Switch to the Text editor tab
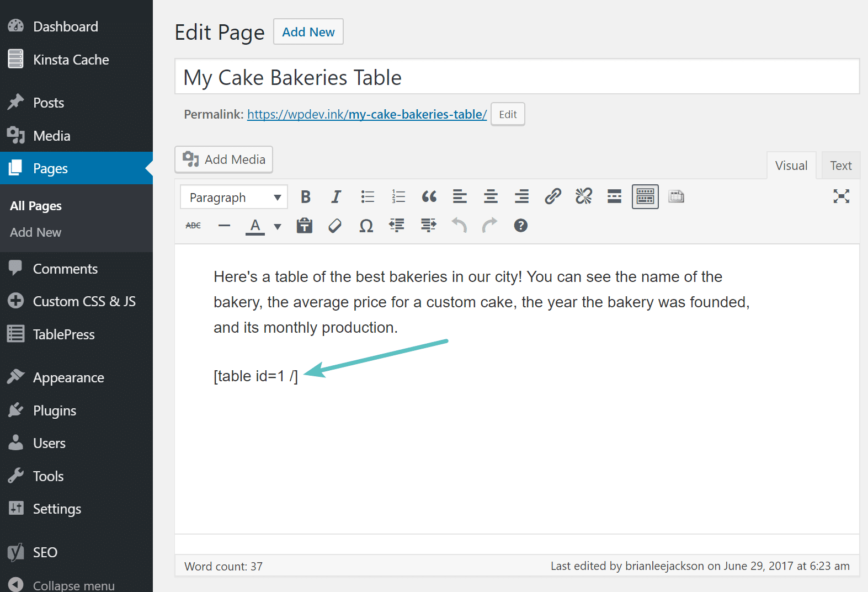This screenshot has height=592, width=868. click(x=840, y=166)
